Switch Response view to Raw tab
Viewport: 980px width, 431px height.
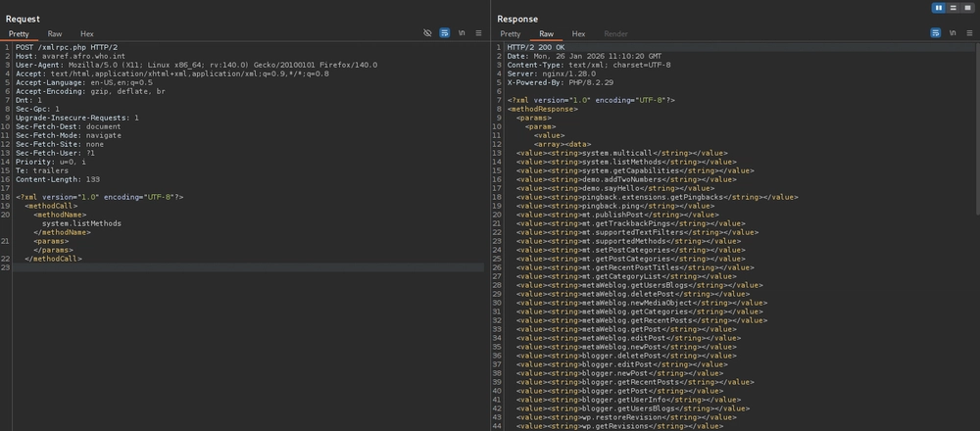tap(546, 33)
